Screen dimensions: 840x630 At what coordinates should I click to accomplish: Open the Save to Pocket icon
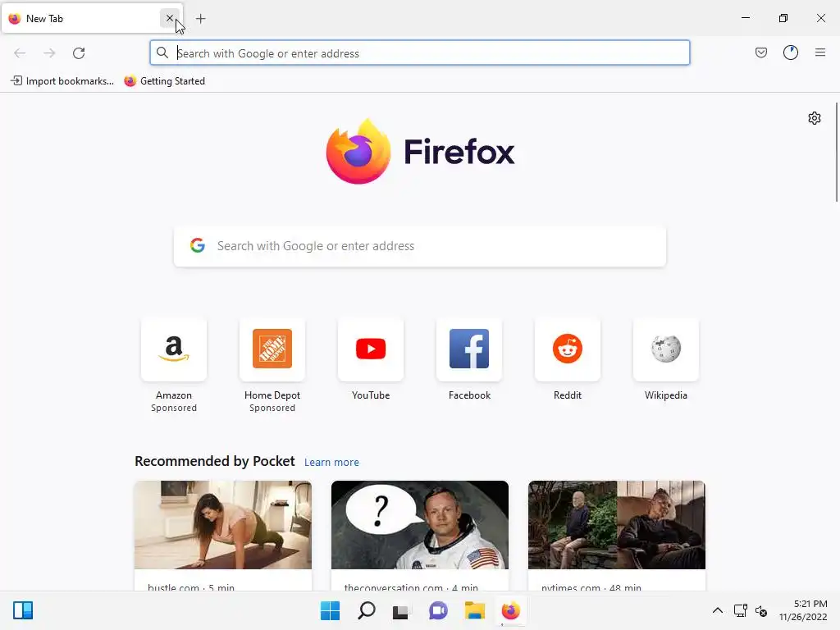click(760, 52)
